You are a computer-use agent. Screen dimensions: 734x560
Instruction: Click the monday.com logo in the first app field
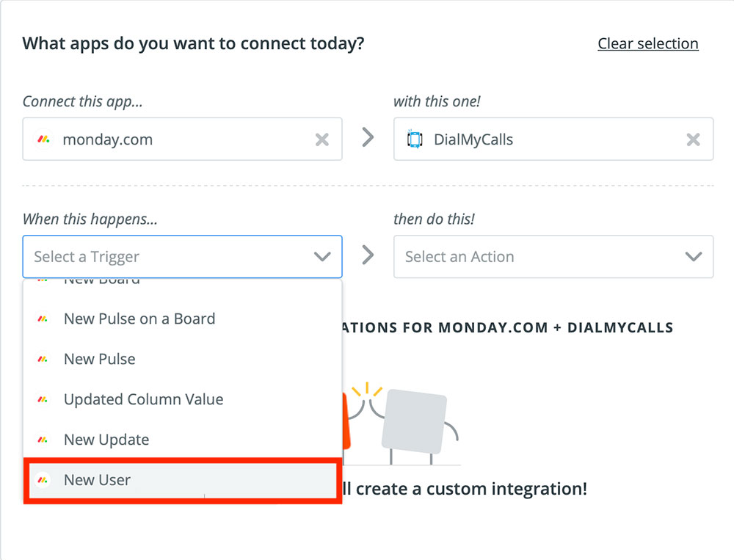coord(44,139)
